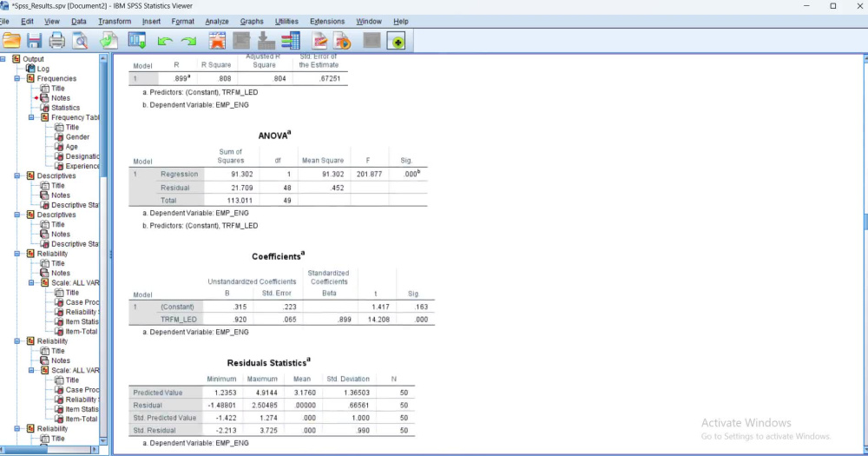Collapse the Frequency Table outline branch

coord(31,117)
